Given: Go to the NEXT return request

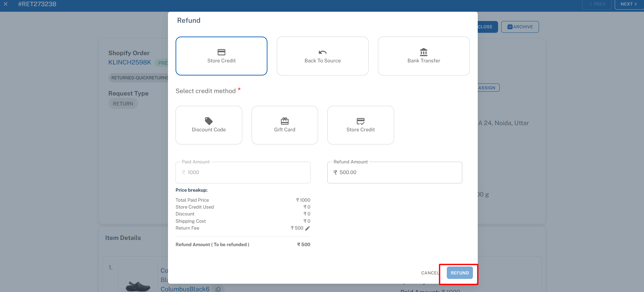Looking at the screenshot, I should [628, 4].
